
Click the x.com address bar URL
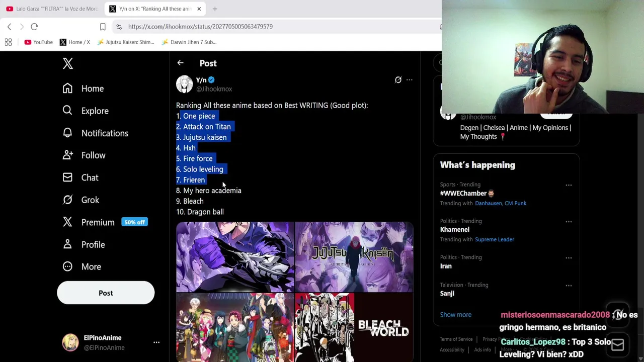pyautogui.click(x=200, y=27)
